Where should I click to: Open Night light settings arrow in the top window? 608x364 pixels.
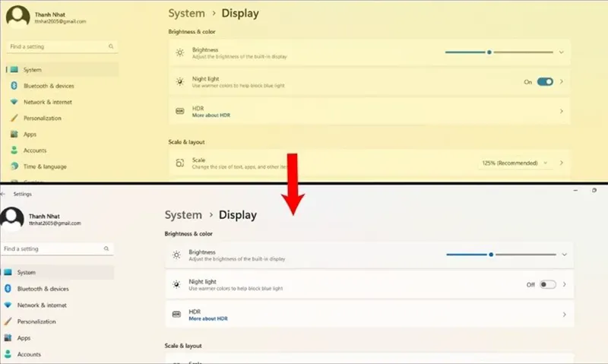click(x=562, y=81)
